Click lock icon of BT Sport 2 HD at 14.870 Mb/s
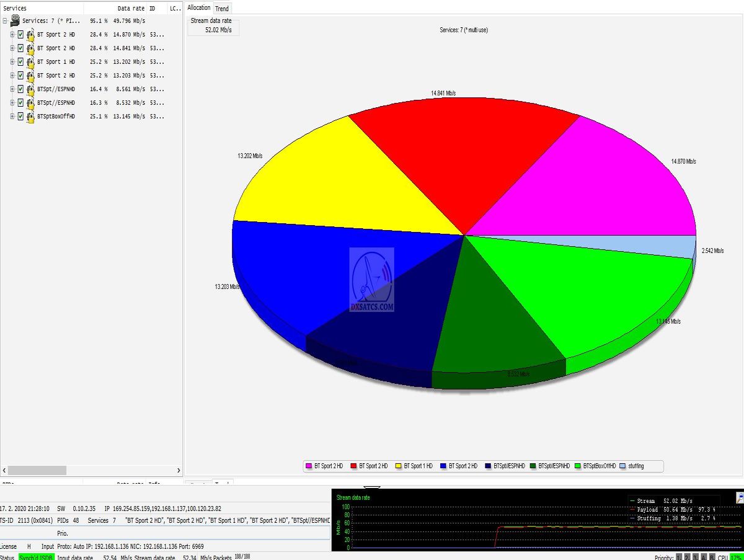This screenshot has height=560, width=744. [30, 35]
